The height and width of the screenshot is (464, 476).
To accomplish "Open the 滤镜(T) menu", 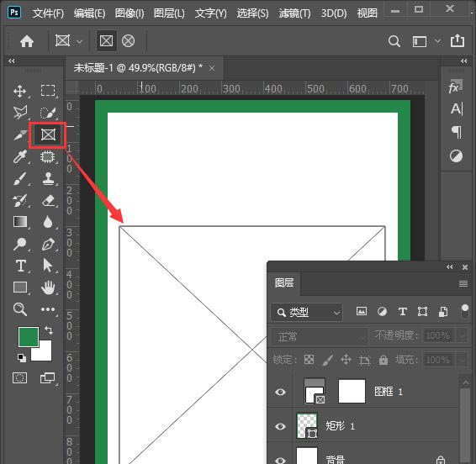I will pyautogui.click(x=294, y=13).
